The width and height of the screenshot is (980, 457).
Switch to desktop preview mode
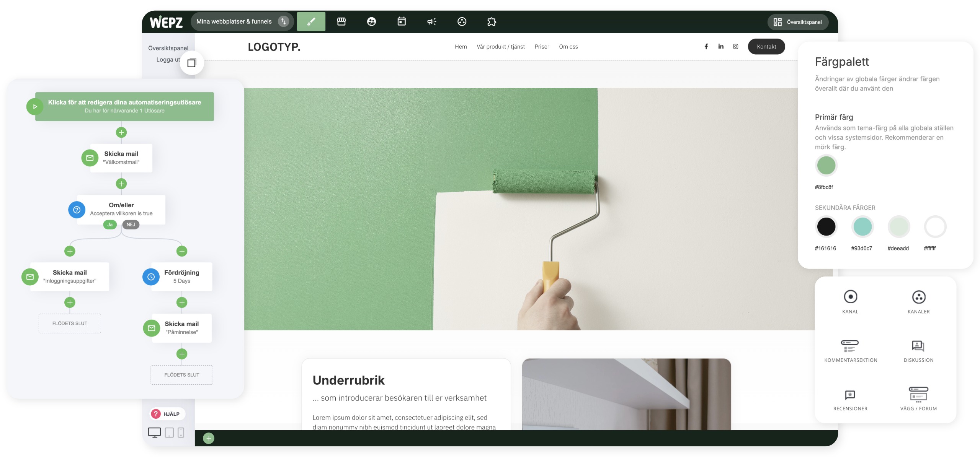coord(154,433)
